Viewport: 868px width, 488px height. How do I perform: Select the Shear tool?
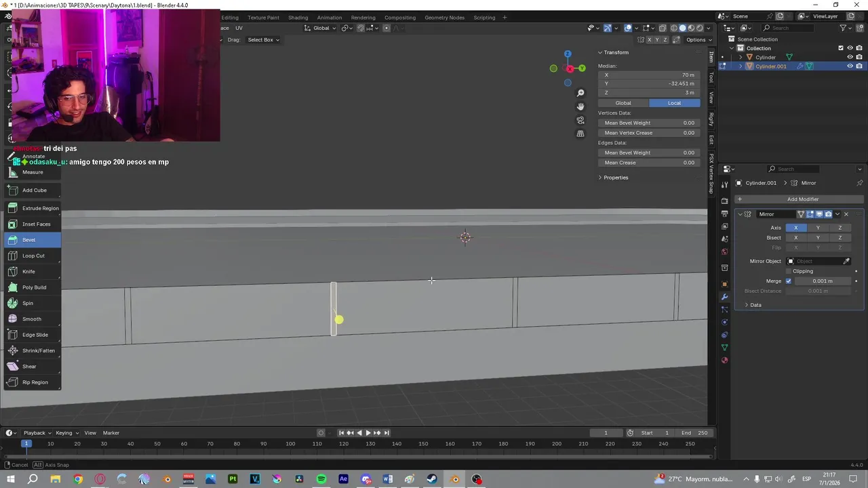[x=33, y=366]
